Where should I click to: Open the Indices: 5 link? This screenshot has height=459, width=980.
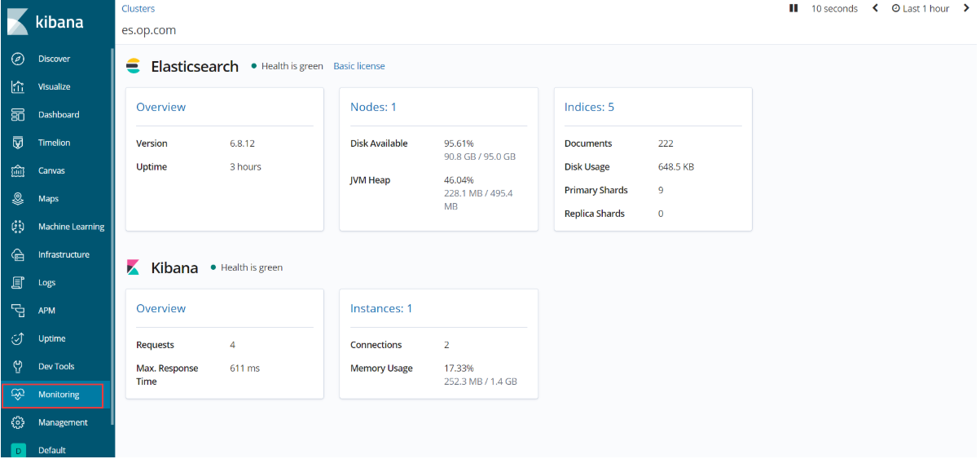pos(589,107)
